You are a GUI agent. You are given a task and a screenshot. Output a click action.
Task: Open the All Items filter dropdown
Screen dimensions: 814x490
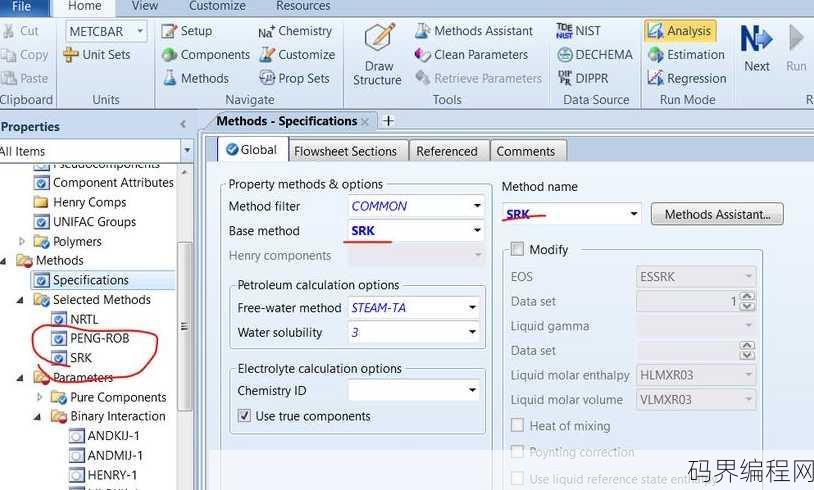[x=187, y=151]
